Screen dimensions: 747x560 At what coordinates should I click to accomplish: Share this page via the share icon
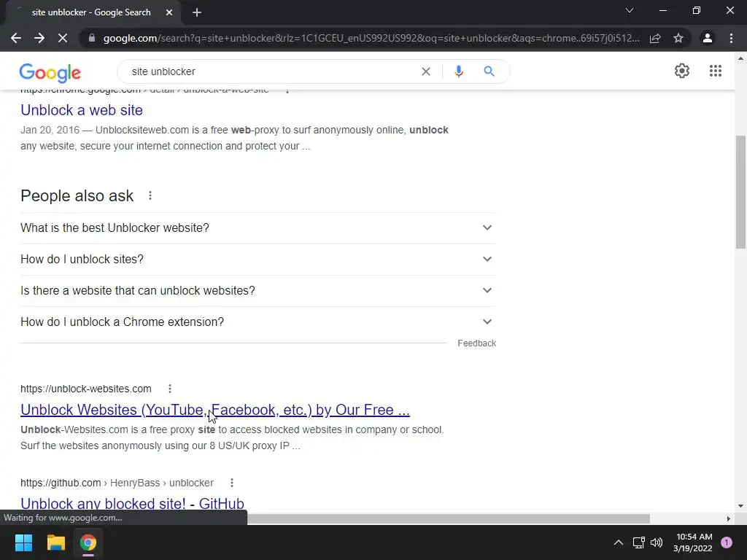click(x=655, y=38)
